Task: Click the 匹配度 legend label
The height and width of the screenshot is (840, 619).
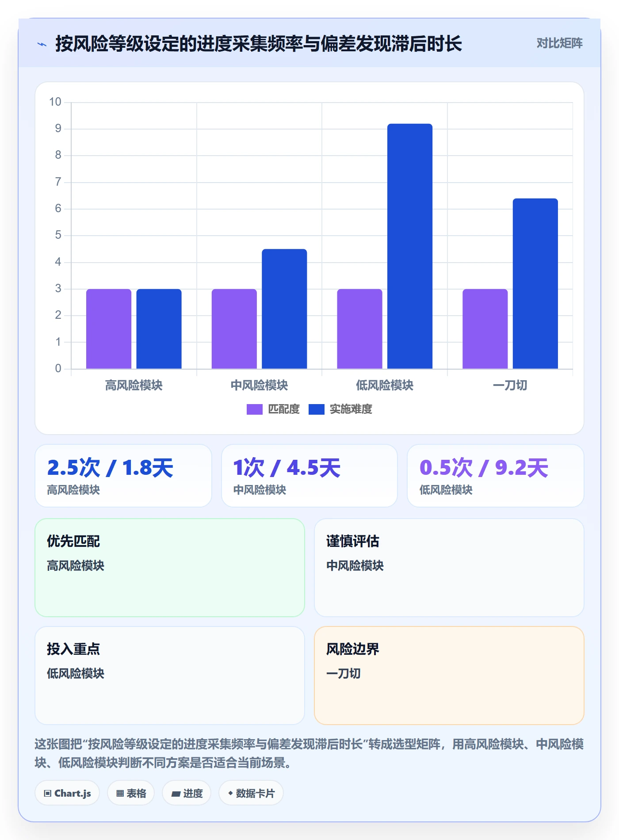Action: click(284, 409)
